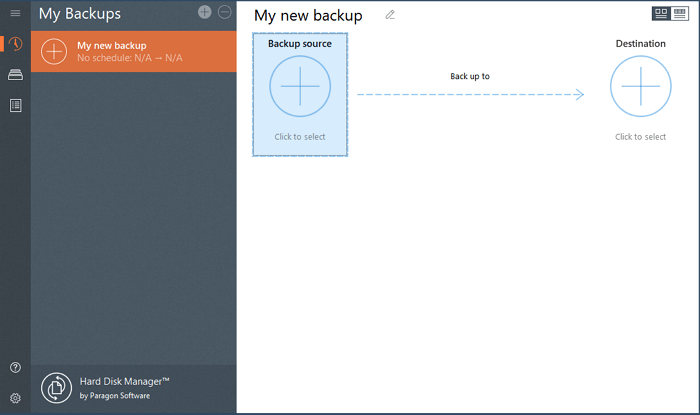
Task: Remove backup with the minus icon
Action: tap(225, 12)
